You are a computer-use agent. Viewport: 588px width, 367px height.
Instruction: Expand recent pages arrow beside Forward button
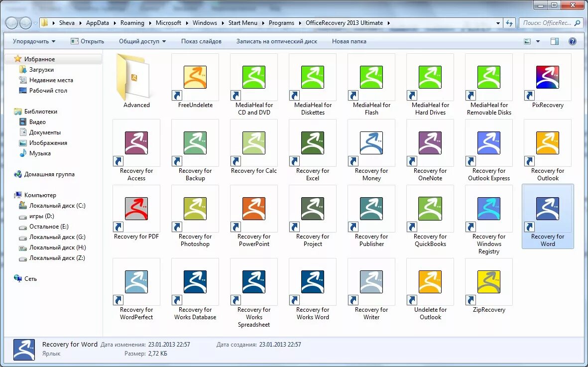pyautogui.click(x=36, y=23)
